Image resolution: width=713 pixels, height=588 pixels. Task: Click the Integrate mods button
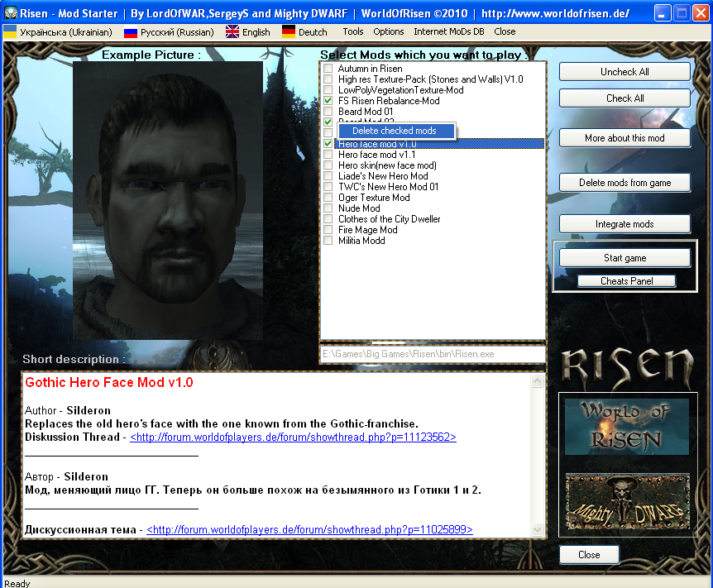624,224
